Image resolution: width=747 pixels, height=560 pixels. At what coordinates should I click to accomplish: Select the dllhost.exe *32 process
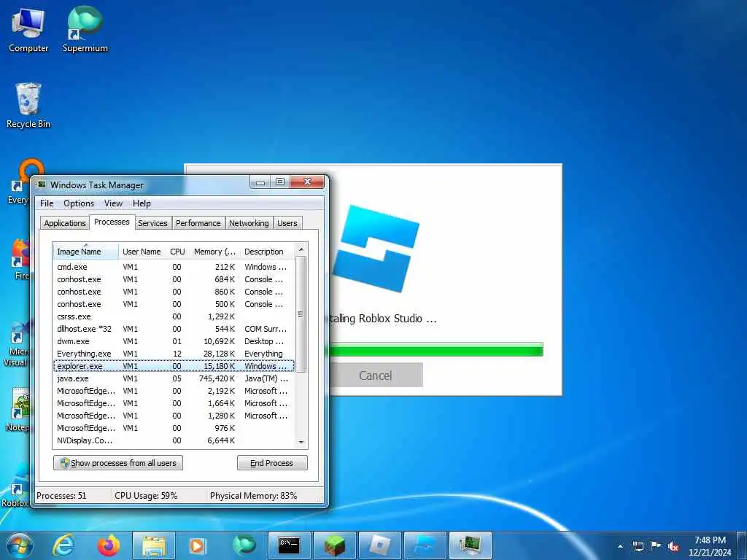(x=174, y=329)
